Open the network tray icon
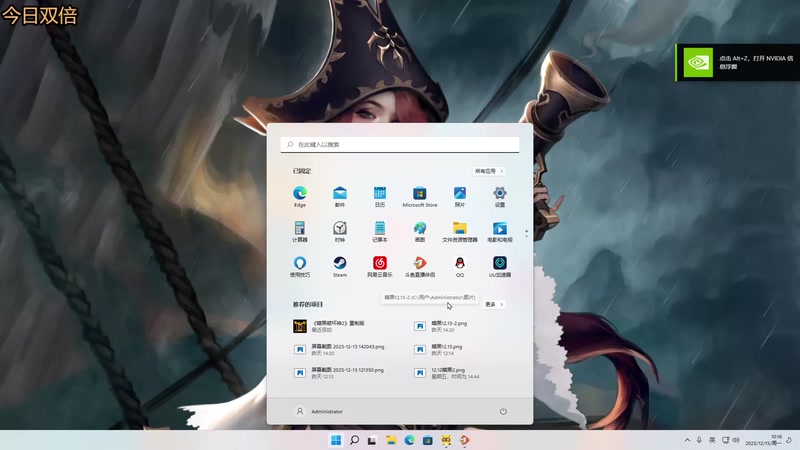The width and height of the screenshot is (800, 450). pyautogui.click(x=724, y=440)
